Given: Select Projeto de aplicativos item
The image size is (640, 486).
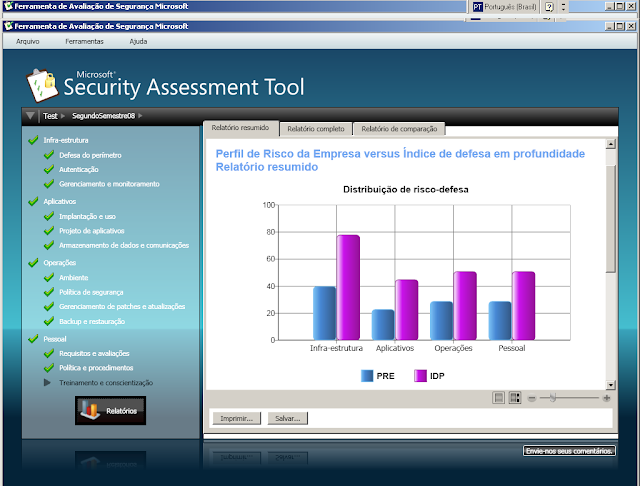Looking at the screenshot, I should [92, 231].
